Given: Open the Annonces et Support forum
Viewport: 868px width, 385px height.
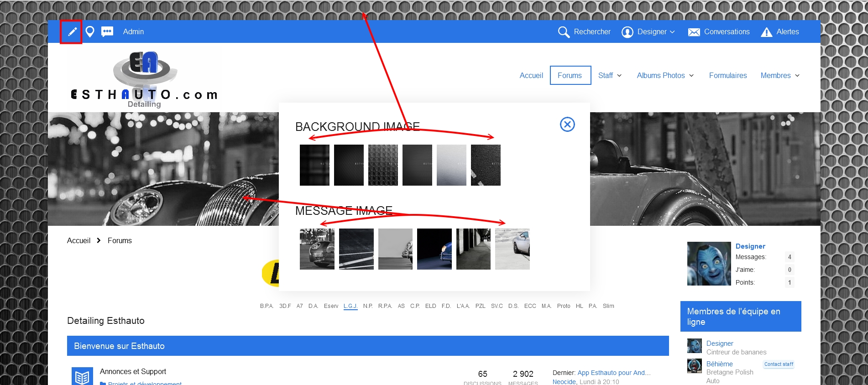Looking at the screenshot, I should click(x=133, y=371).
